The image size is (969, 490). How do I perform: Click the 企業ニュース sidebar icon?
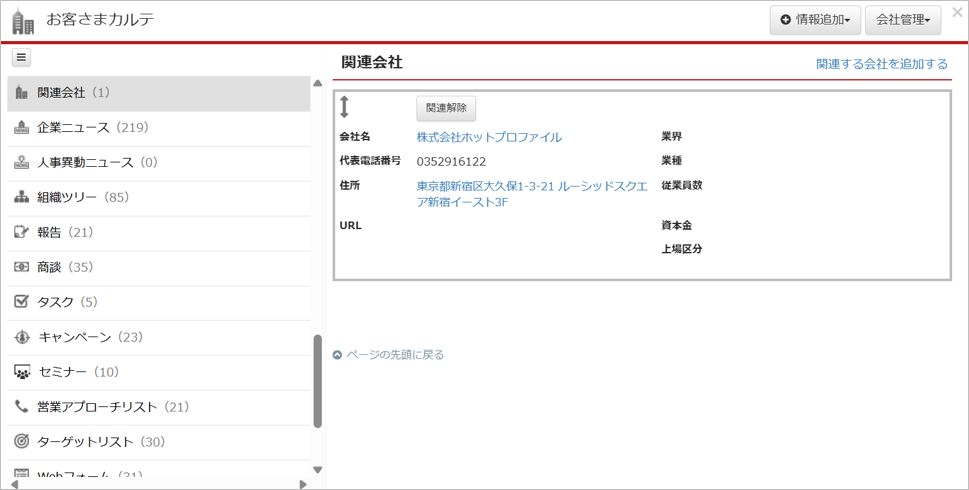22,128
